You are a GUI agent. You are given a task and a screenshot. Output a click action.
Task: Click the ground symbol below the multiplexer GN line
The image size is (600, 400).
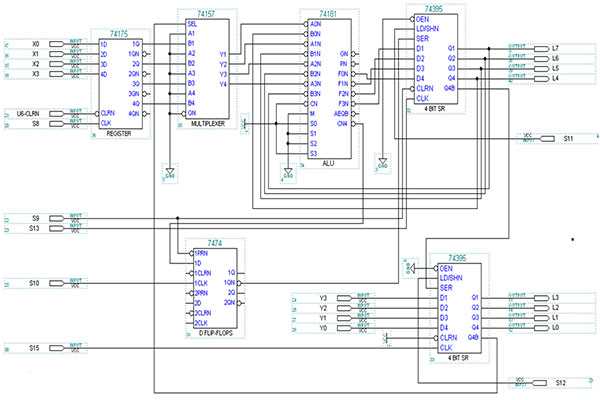coord(170,173)
